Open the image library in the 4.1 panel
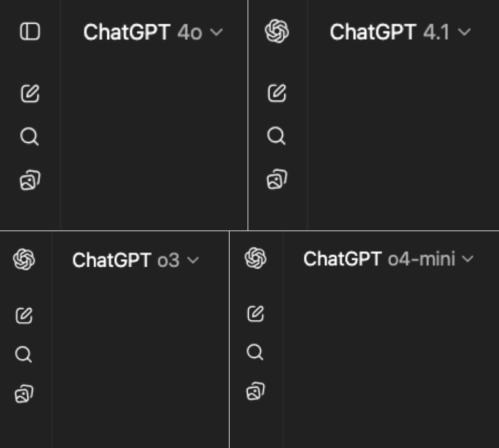Viewport: 499px width, 448px height. [x=277, y=179]
